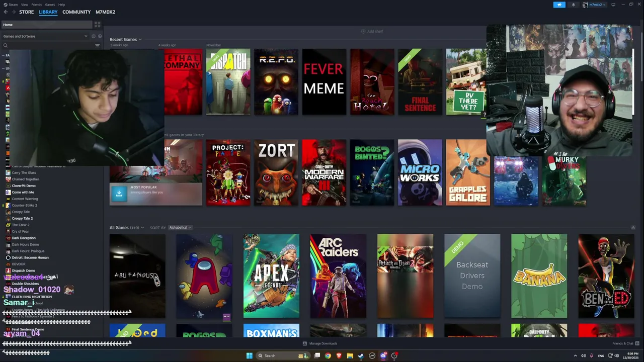644x362 pixels.
Task: Open the ARC Raiders game cover
Action: click(338, 276)
